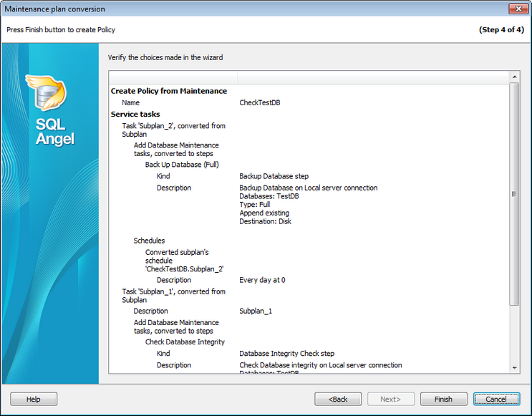The width and height of the screenshot is (532, 416).
Task: Go back with the <Back button
Action: coord(338,399)
